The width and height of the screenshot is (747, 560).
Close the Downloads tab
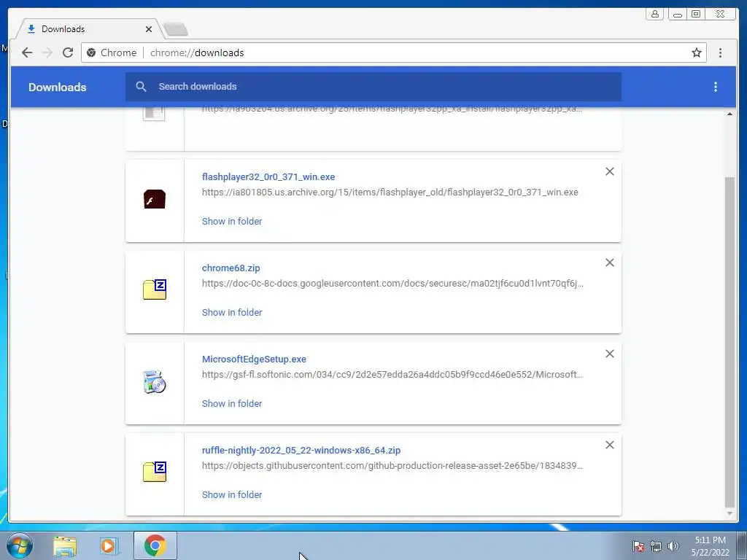(149, 29)
